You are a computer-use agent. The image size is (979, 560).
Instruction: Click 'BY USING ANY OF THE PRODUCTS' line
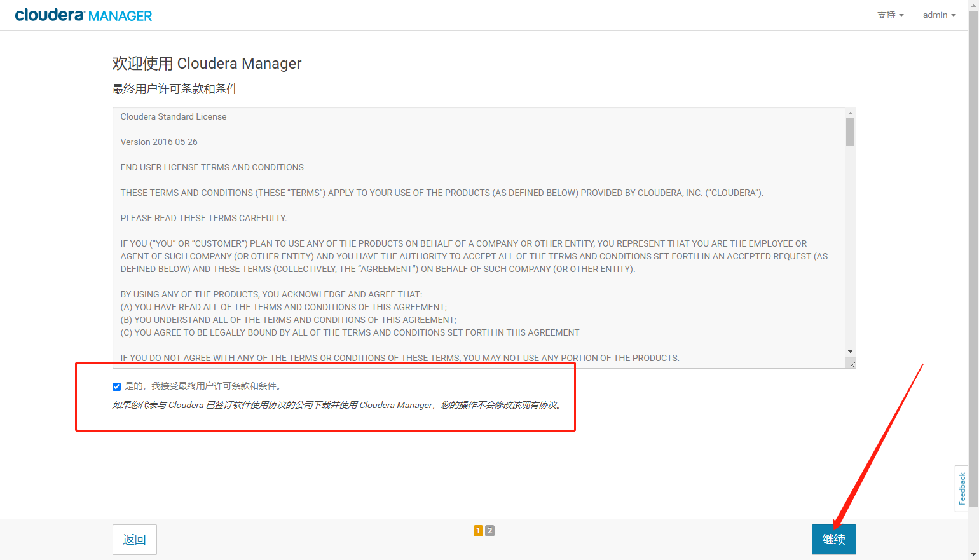pyautogui.click(x=271, y=294)
